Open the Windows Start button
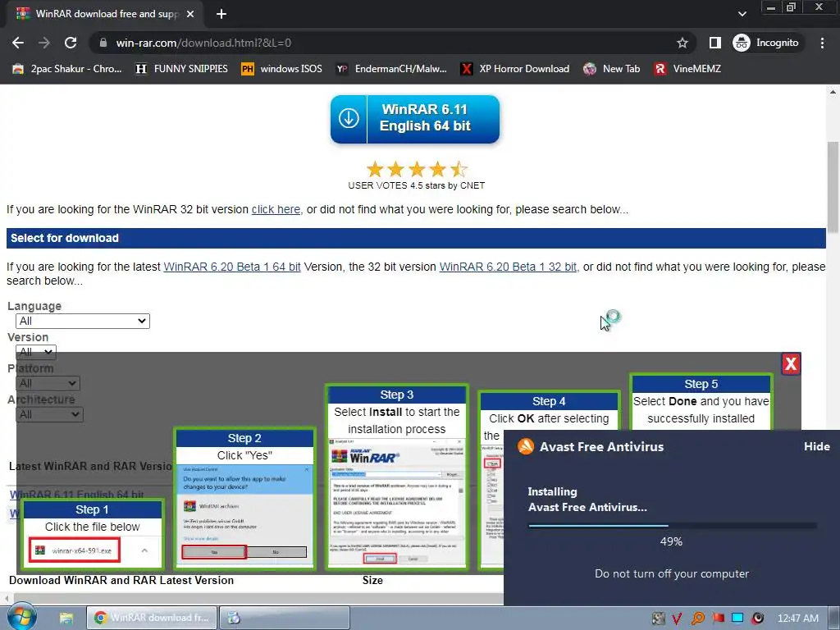Viewport: 840px width, 630px height. 22,617
